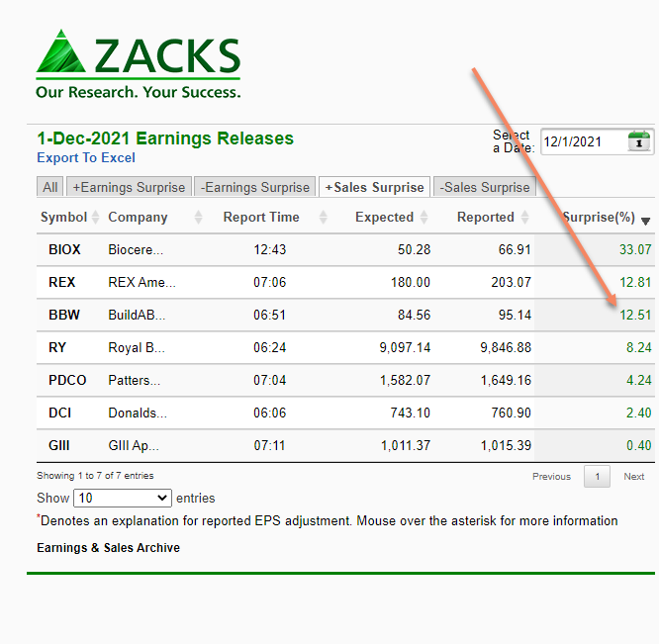This screenshot has width=659, height=644.
Task: Click Showing 1 to 7 of 7 entries
Action: (95, 476)
